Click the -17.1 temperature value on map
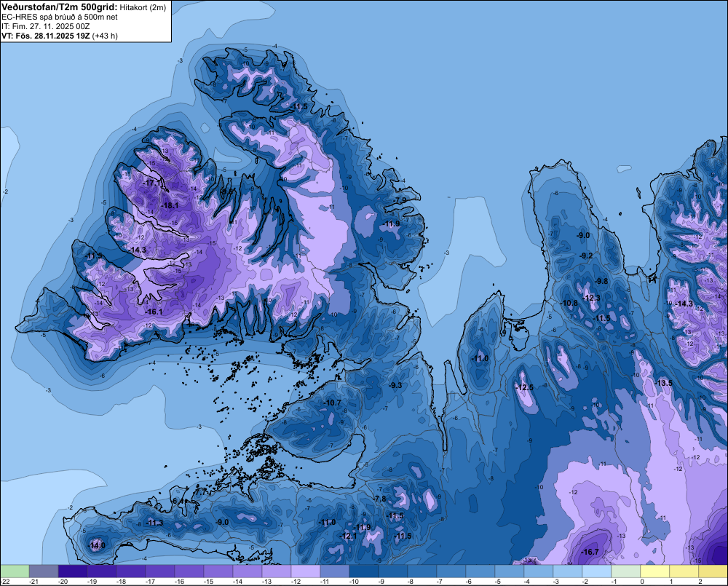This screenshot has width=728, height=586. 152,183
